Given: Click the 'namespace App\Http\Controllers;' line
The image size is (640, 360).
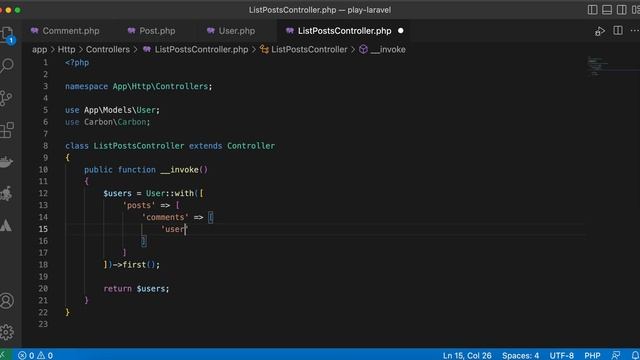Looking at the screenshot, I should click(138, 87).
